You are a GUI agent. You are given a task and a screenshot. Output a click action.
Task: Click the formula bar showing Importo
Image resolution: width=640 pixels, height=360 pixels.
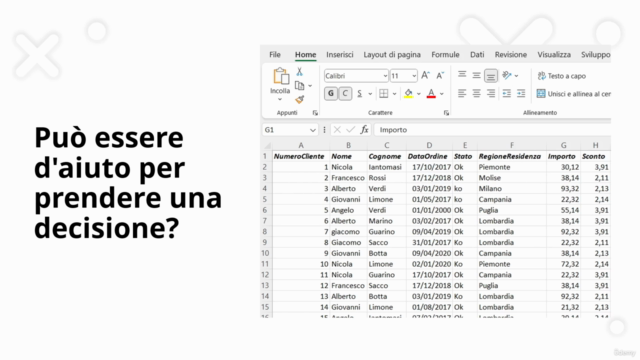click(x=492, y=130)
